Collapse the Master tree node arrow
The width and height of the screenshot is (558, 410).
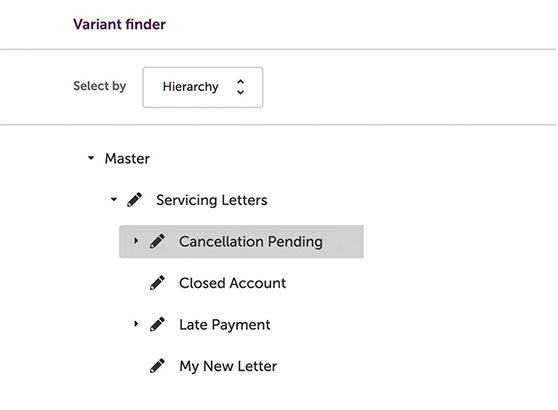(91, 158)
